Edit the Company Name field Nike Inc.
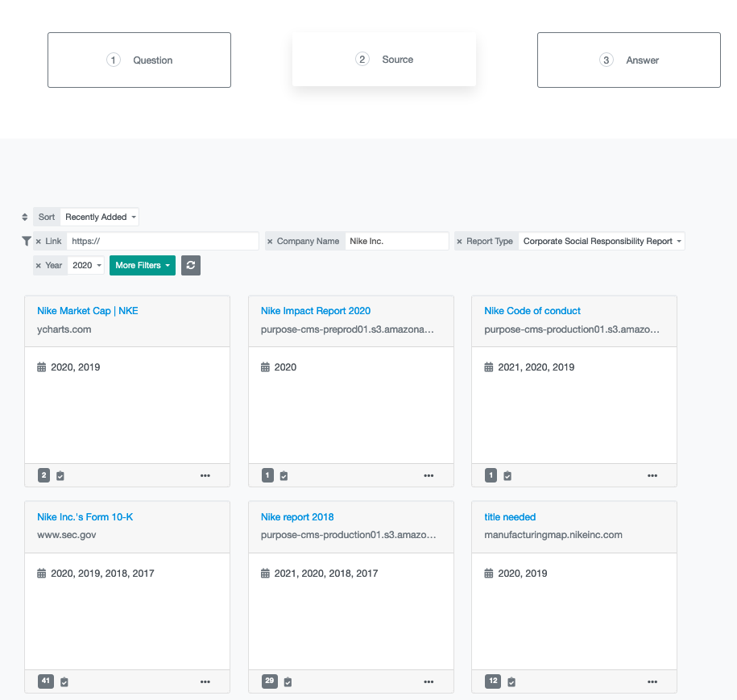The image size is (737, 700). point(397,241)
